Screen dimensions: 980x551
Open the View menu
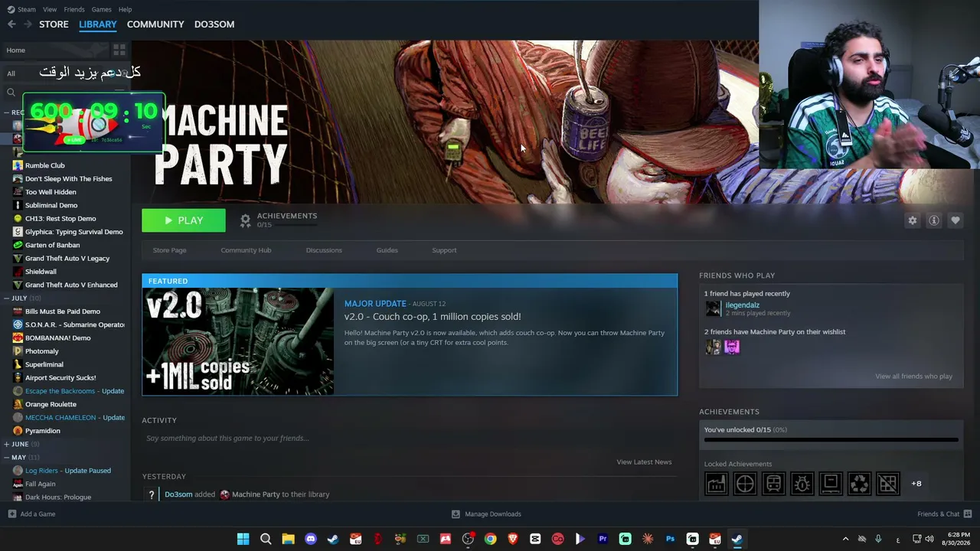[x=50, y=9]
